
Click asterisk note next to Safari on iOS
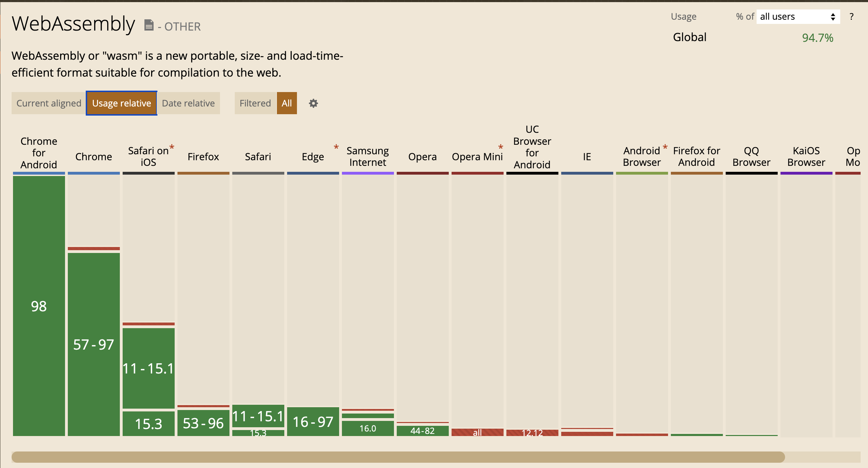click(172, 147)
